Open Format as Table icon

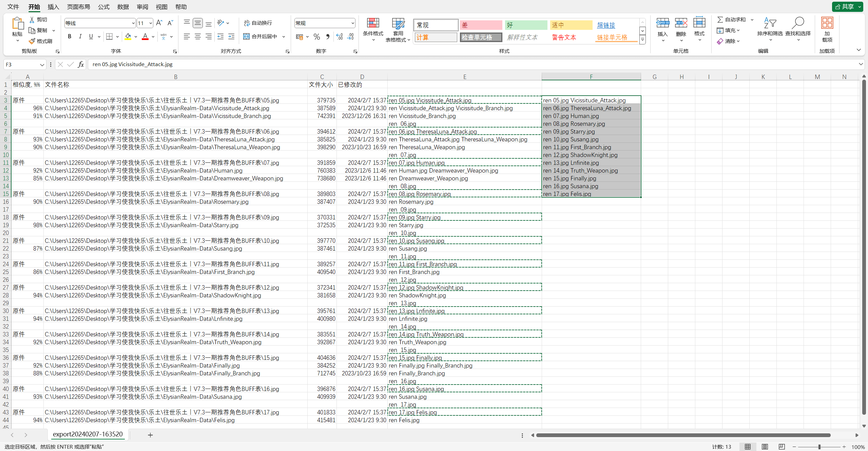point(398,23)
